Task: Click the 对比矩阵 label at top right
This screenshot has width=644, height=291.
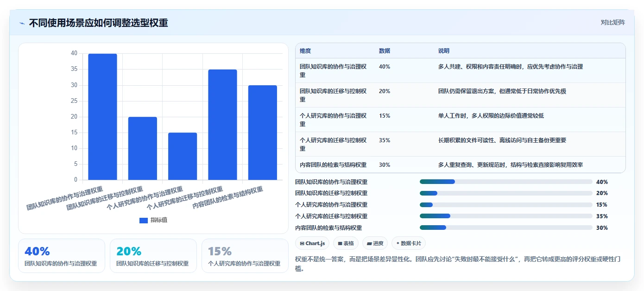Action: 612,22
